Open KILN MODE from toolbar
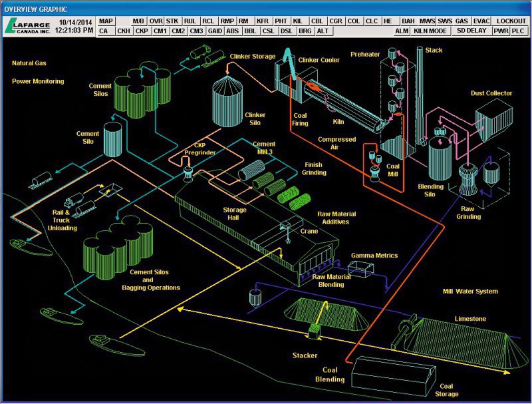The width and height of the screenshot is (532, 404). (x=430, y=31)
